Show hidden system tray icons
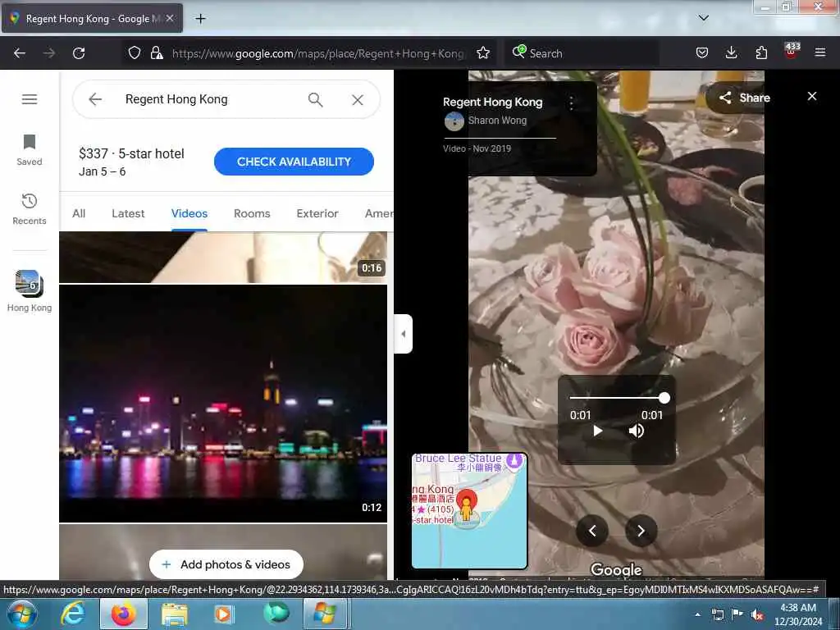The height and width of the screenshot is (630, 840). point(697,614)
